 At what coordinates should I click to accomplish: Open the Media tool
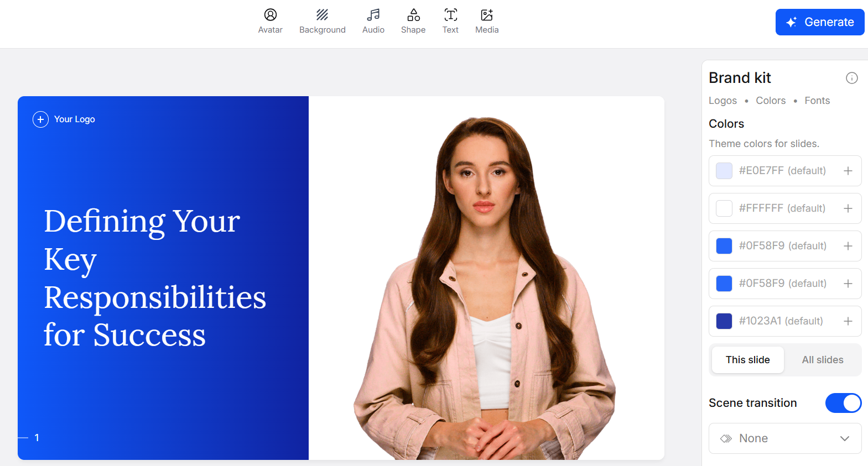(x=487, y=22)
